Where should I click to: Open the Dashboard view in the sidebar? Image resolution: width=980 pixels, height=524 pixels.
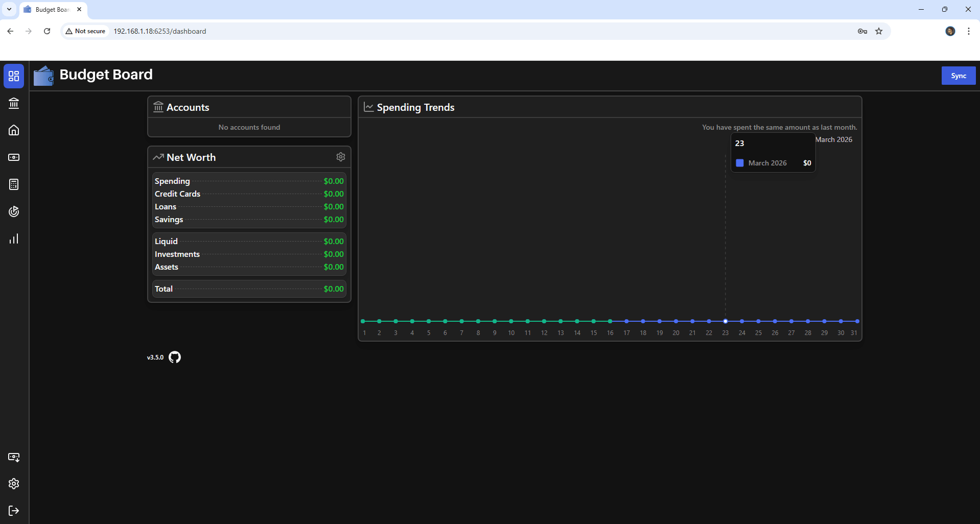[14, 76]
